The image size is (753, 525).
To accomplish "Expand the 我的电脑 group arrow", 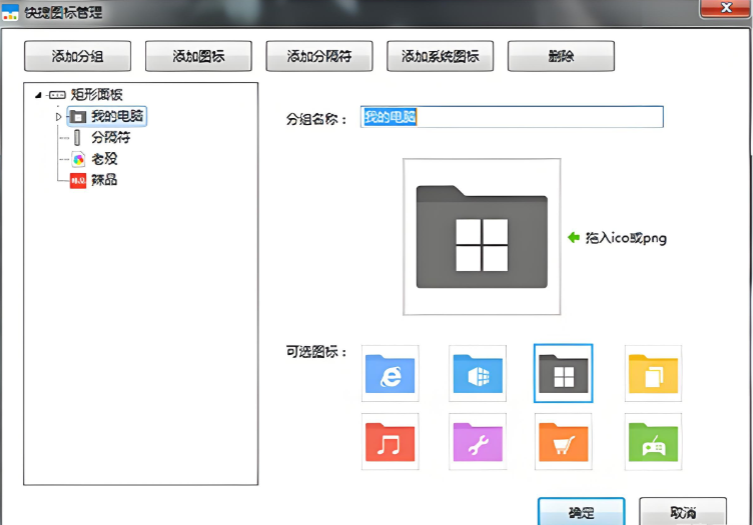I will coord(58,117).
